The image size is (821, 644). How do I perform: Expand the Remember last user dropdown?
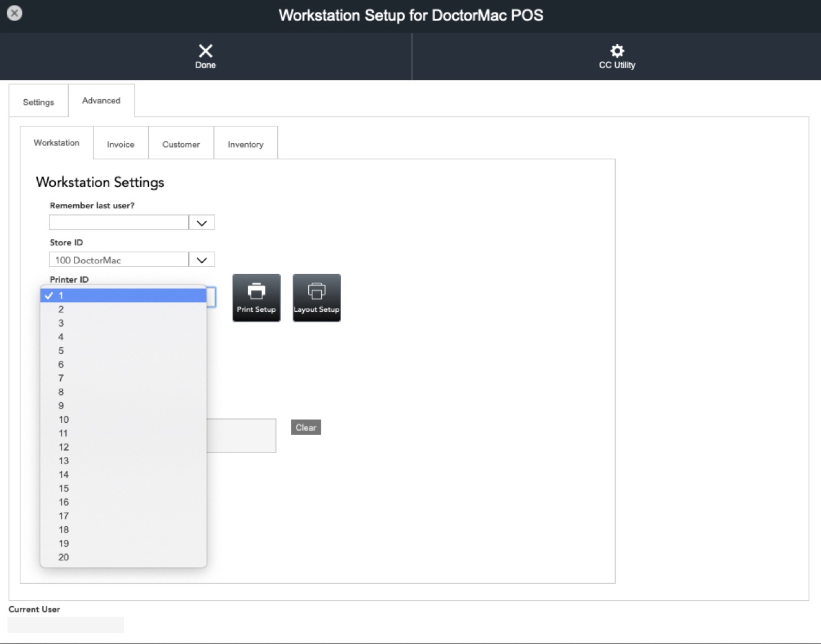pyautogui.click(x=202, y=223)
